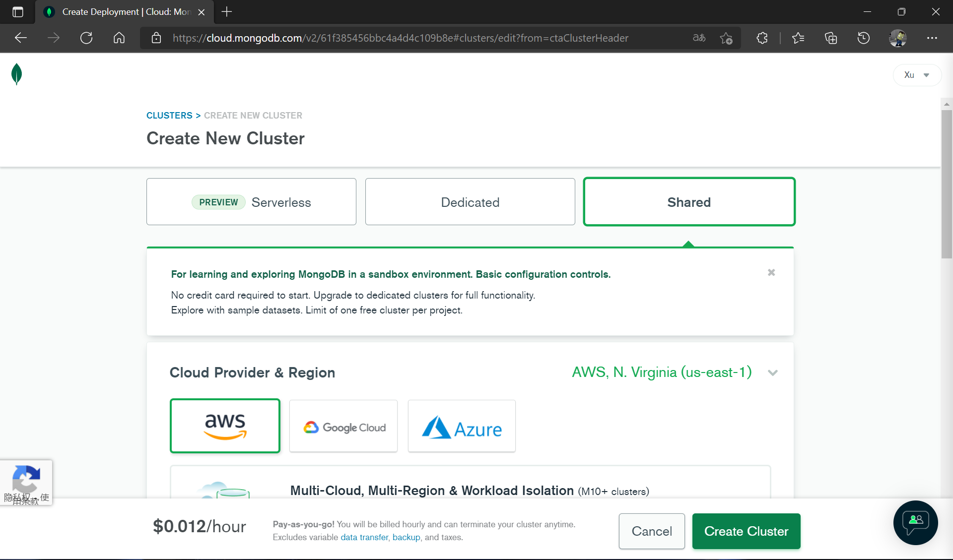Open browser history panel
This screenshot has height=560, width=953.
tap(864, 38)
